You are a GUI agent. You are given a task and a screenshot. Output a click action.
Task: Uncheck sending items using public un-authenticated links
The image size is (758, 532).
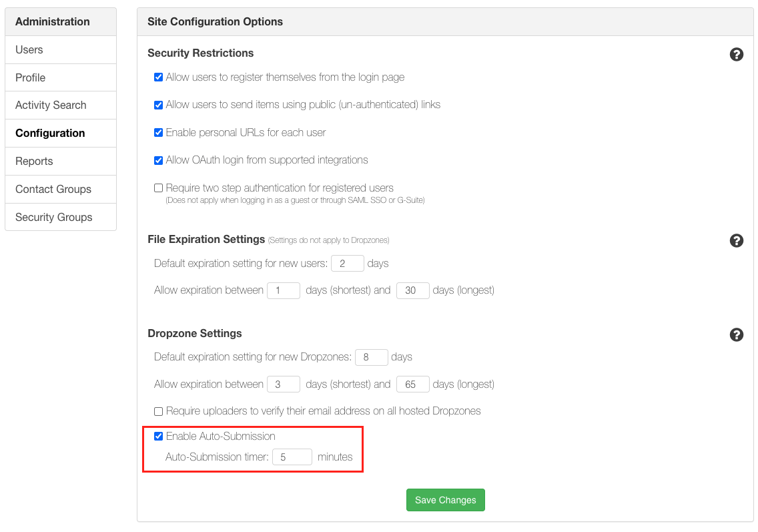(x=158, y=105)
